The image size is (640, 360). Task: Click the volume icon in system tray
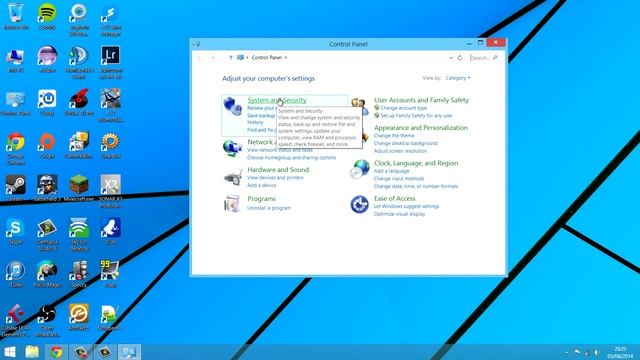point(596,352)
